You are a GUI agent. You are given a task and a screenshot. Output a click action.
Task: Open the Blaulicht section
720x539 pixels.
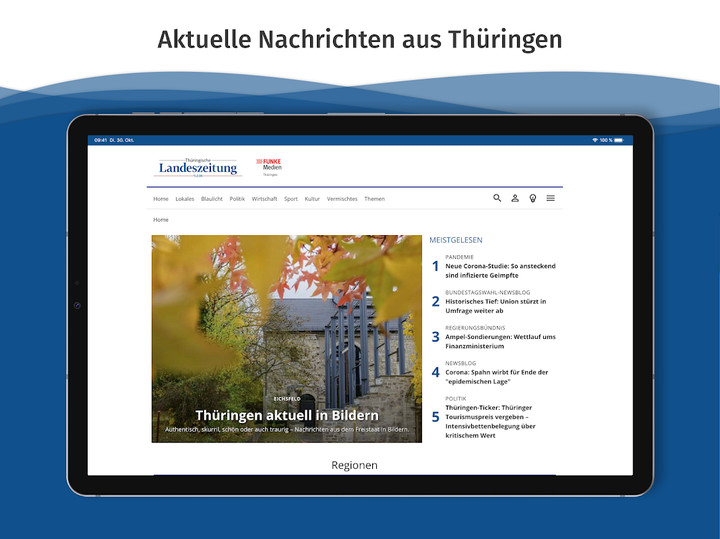tap(211, 199)
